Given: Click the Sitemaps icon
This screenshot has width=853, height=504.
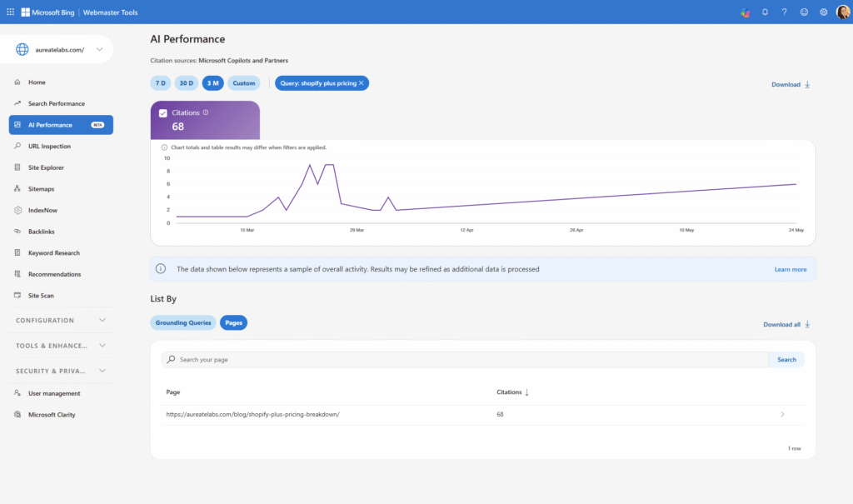Looking at the screenshot, I should pos(17,188).
